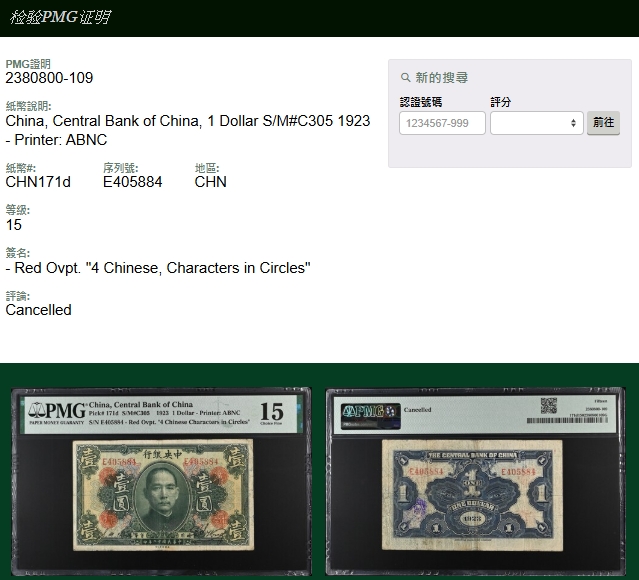Click the magnifier icon beside 新的搜尋
This screenshot has height=580, width=639.
[x=405, y=78]
